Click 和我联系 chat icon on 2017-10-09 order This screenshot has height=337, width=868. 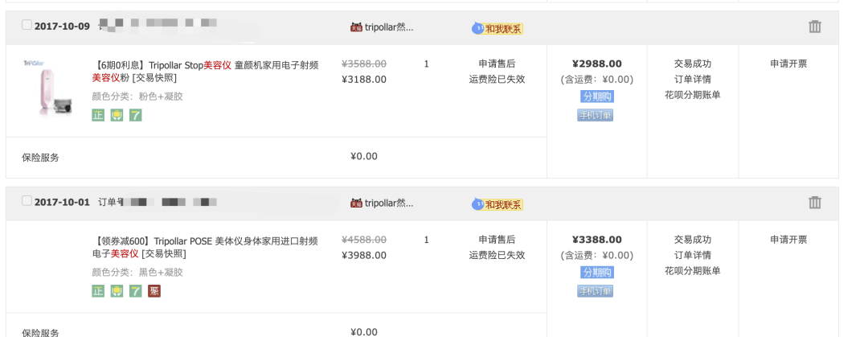(497, 29)
